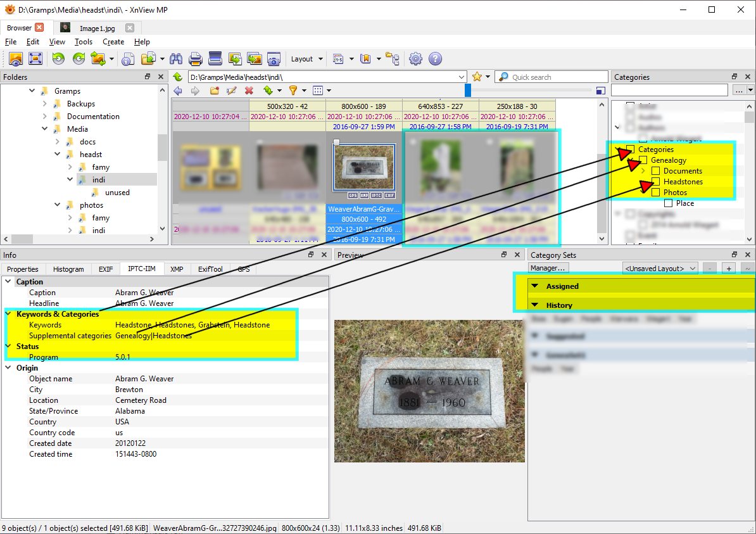
Task: Check the Documents category checkbox
Action: tap(656, 171)
